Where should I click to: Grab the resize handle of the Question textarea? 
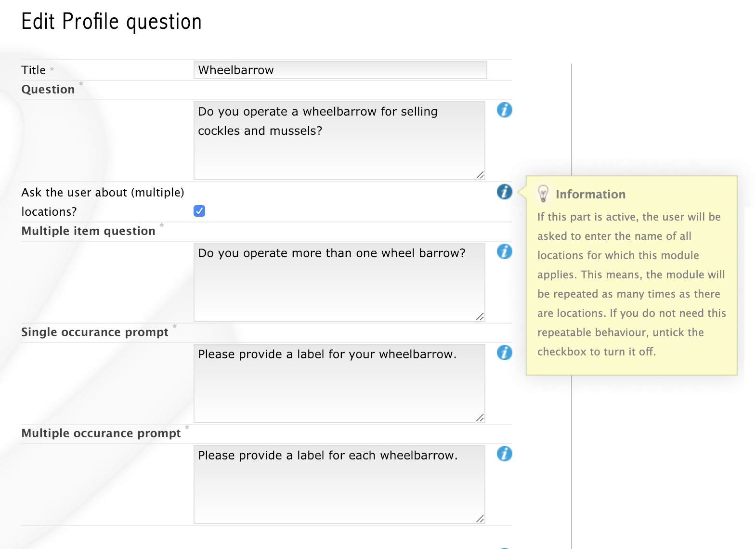click(480, 175)
